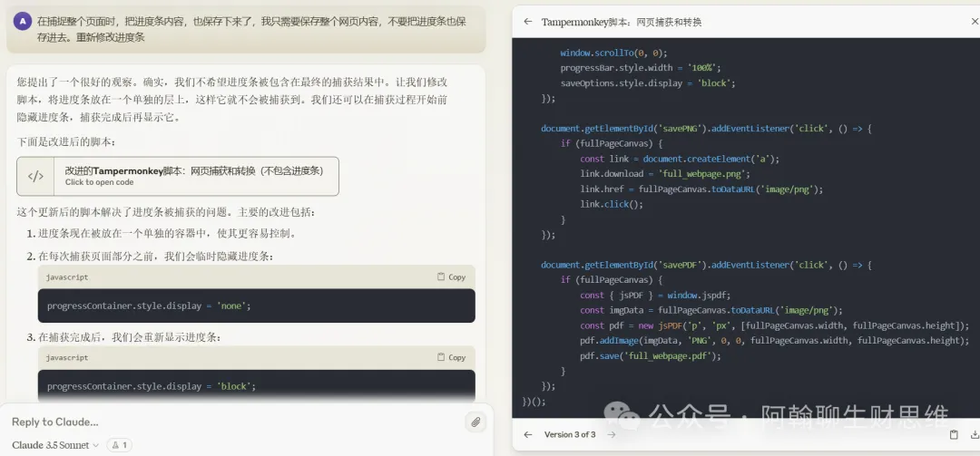
Task: Click code line saveOptions.style.display = 'block'
Action: (648, 82)
